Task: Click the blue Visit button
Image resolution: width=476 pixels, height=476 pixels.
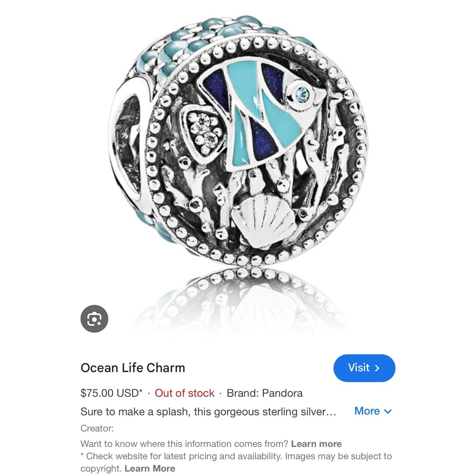Action: [x=364, y=368]
